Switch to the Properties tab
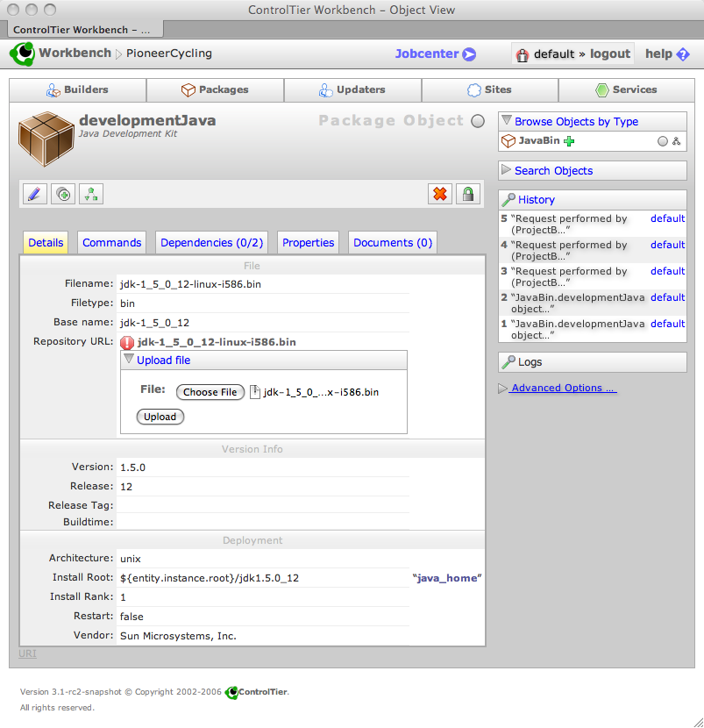The image size is (704, 728). [x=308, y=243]
